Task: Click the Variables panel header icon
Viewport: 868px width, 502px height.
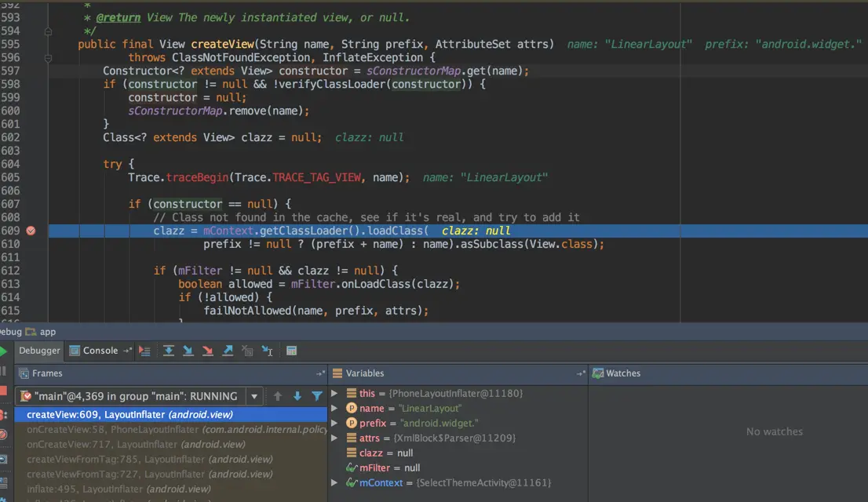Action: pos(337,373)
